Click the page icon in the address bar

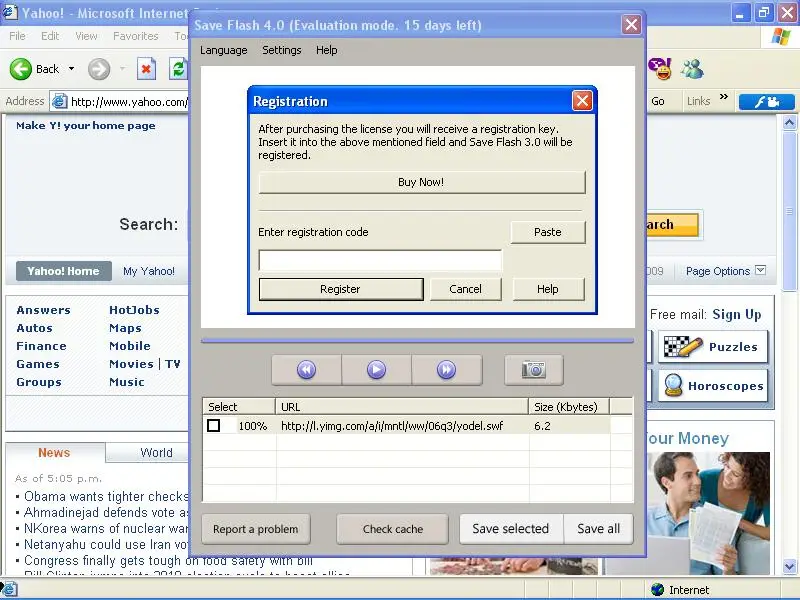pos(60,102)
